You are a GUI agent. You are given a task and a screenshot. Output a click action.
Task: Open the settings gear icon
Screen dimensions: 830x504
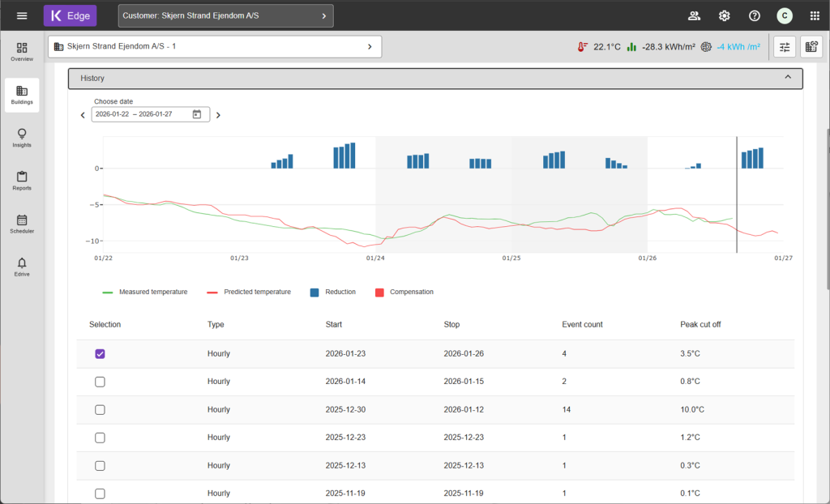[x=724, y=15]
